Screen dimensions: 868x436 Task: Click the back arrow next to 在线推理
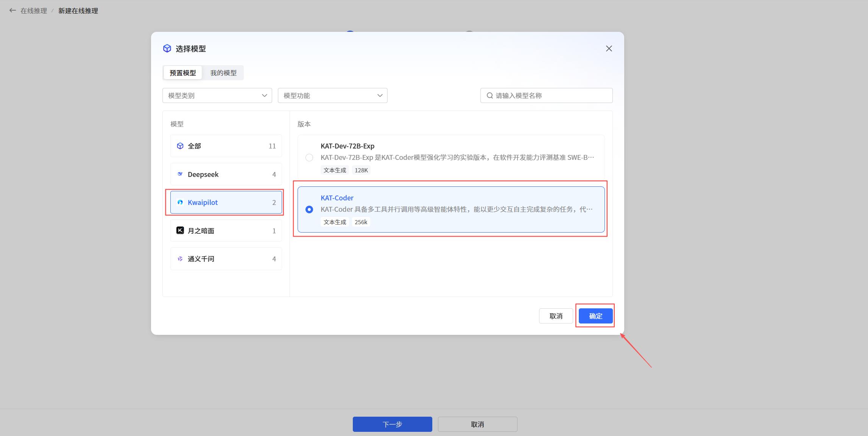coord(12,11)
